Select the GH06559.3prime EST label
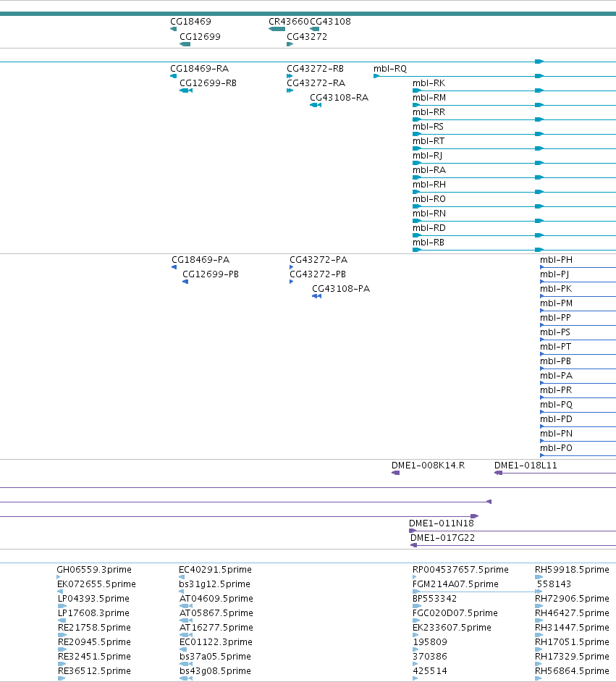This screenshot has height=682, width=616. point(94,569)
